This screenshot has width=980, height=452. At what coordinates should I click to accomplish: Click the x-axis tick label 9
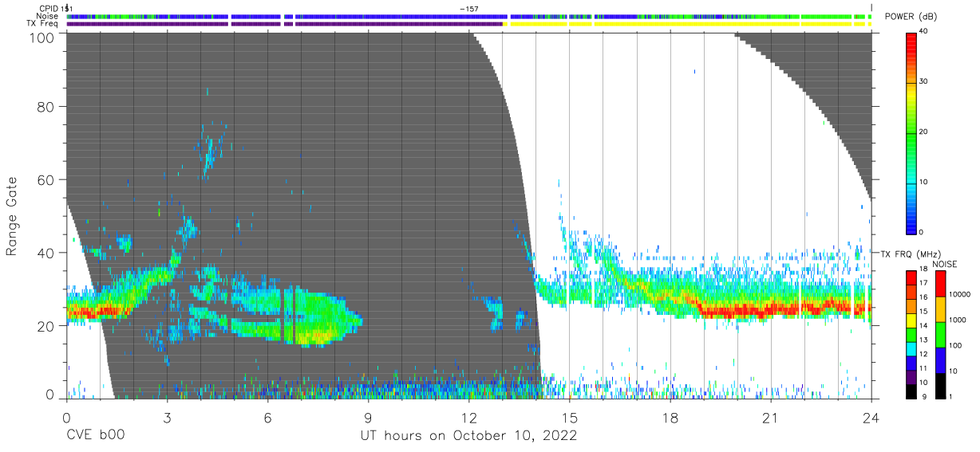pyautogui.click(x=368, y=418)
